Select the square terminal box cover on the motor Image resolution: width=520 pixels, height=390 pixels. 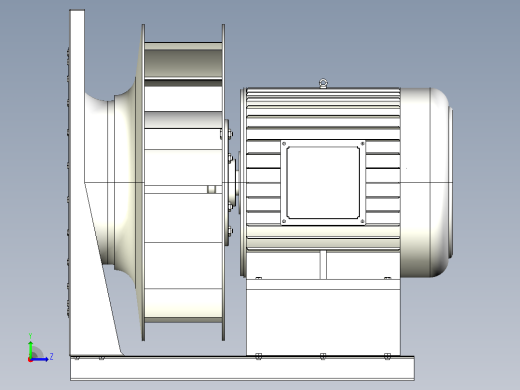point(323,183)
